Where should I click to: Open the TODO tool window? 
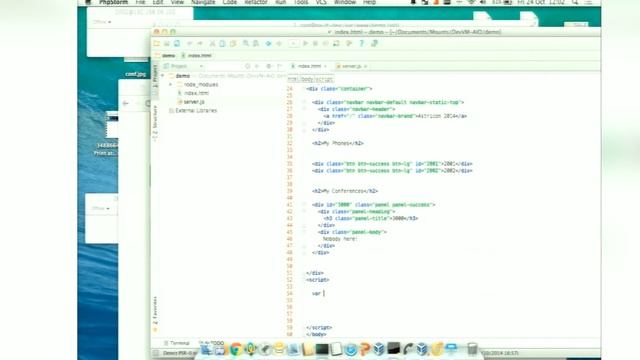click(211, 343)
